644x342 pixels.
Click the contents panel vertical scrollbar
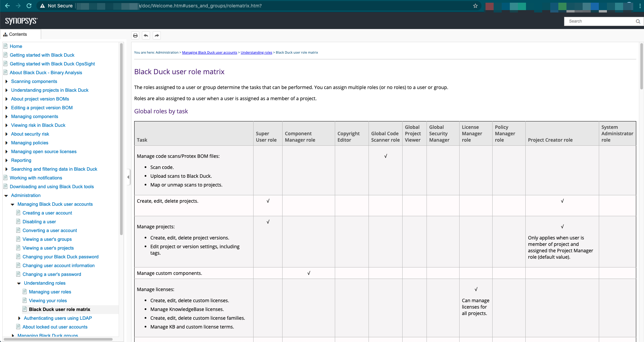(x=121, y=139)
